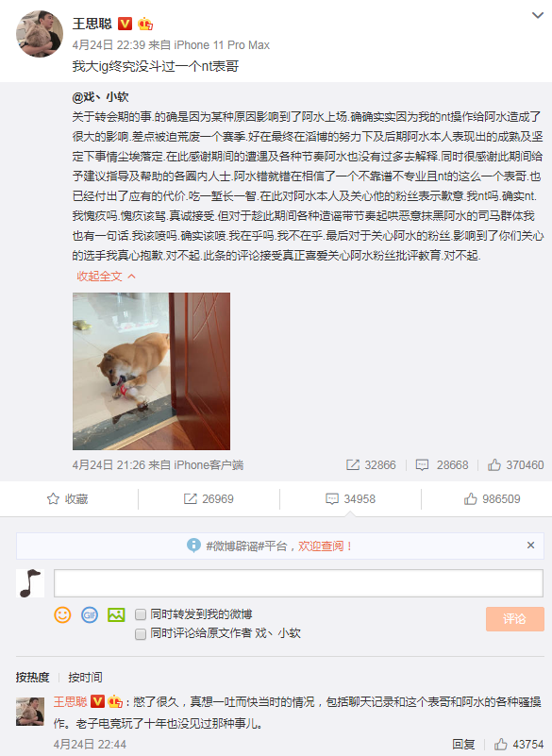Like the post showing 986509
The image size is (552, 756).
tap(492, 499)
